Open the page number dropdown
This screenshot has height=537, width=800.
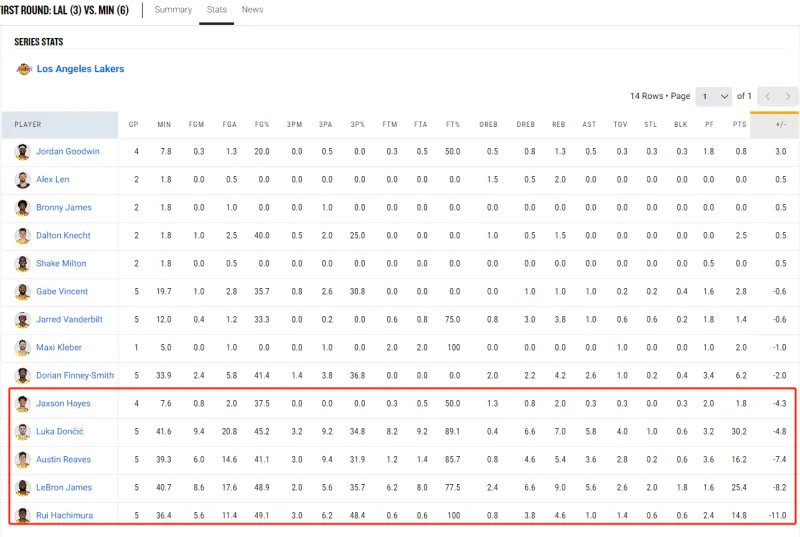[713, 96]
